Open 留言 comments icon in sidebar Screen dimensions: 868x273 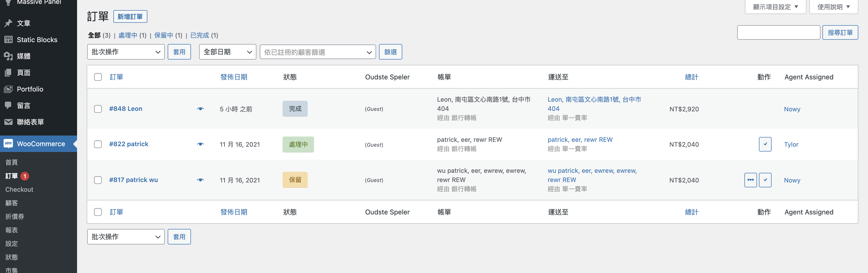(x=8, y=106)
